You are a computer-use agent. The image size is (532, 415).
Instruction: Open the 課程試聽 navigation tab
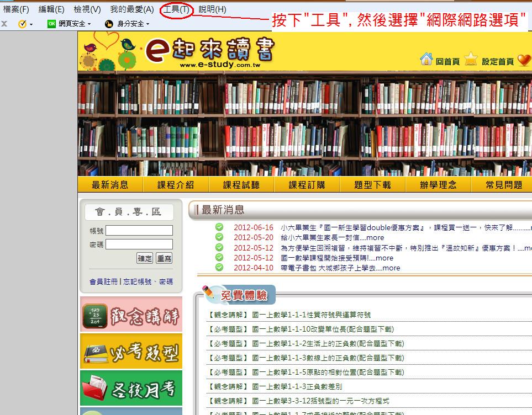coord(241,185)
